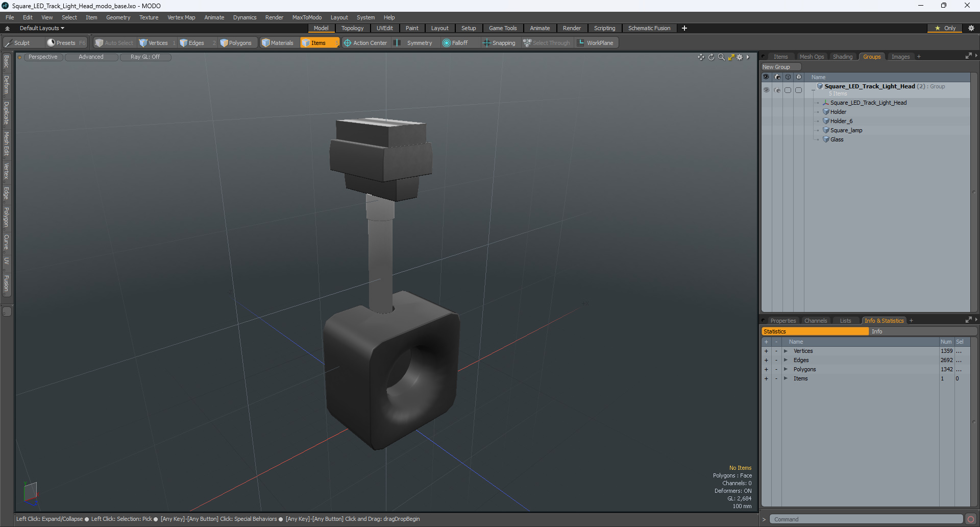
Task: Open the Channels panel tab
Action: [816, 321]
